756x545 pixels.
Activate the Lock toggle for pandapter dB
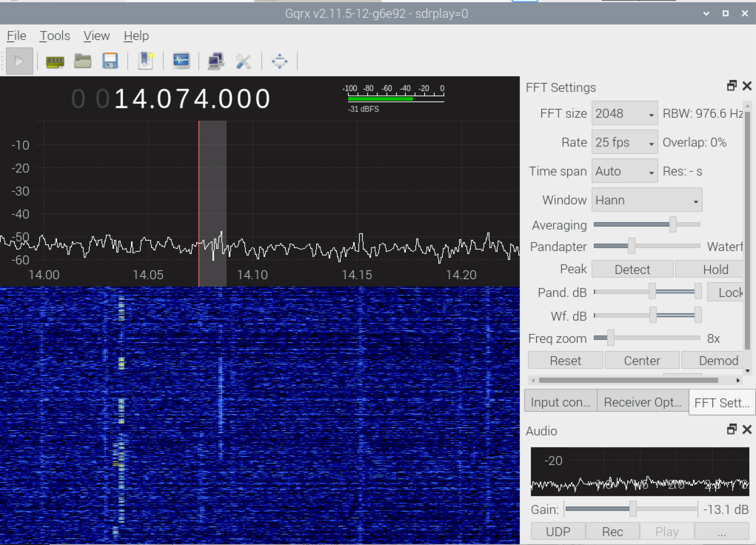coord(731,292)
